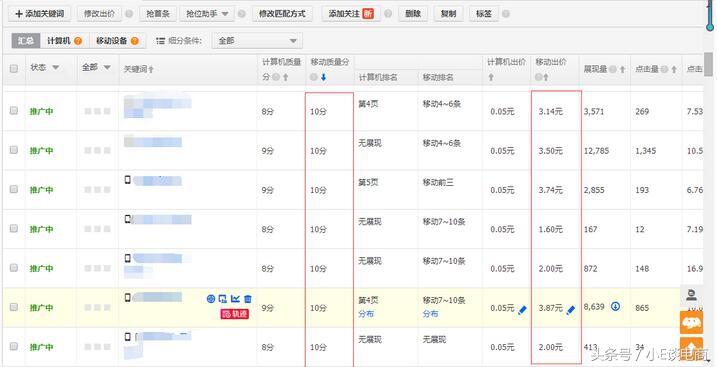Click the sort arrow next to 点击量 header

674,69
